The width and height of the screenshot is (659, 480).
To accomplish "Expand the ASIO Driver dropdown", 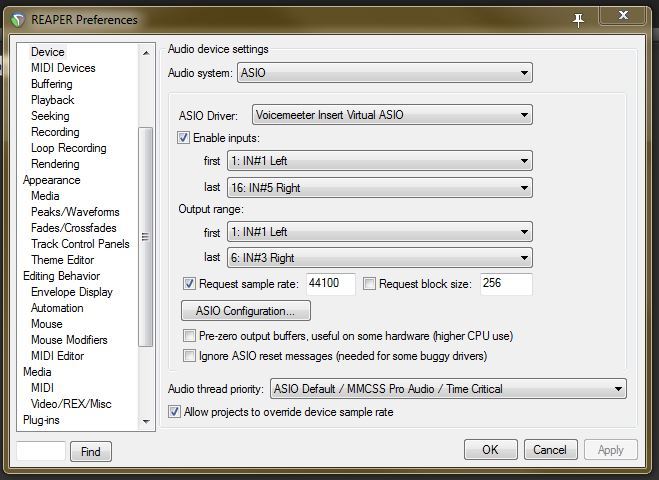I will [392, 115].
